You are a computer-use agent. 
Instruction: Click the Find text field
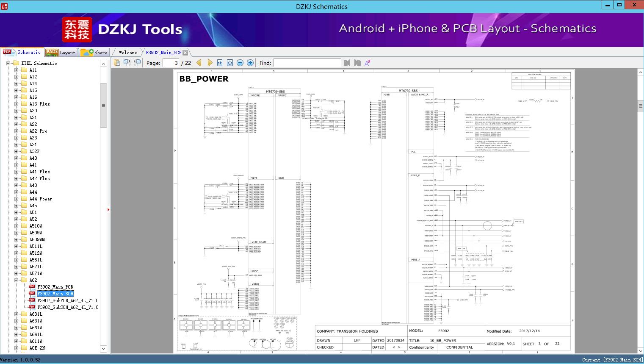coord(307,63)
